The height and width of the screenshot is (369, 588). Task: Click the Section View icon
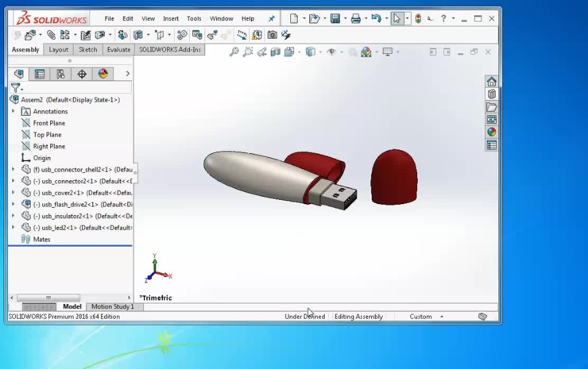(x=276, y=52)
